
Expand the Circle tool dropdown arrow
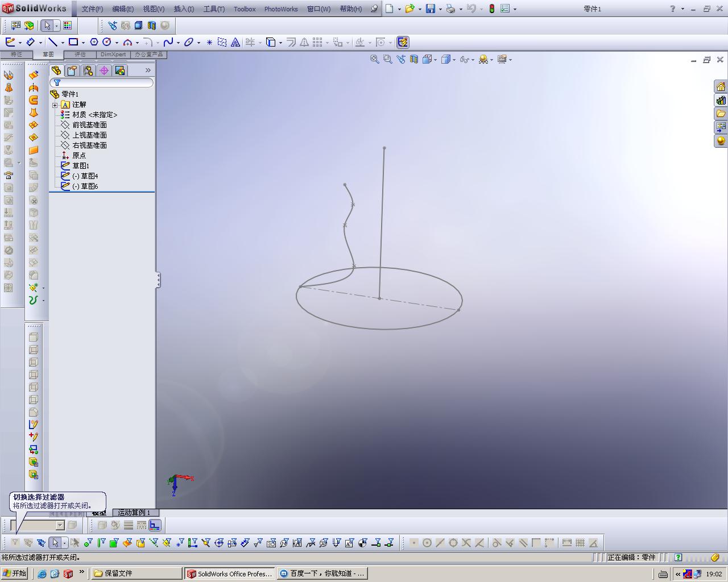[117, 43]
